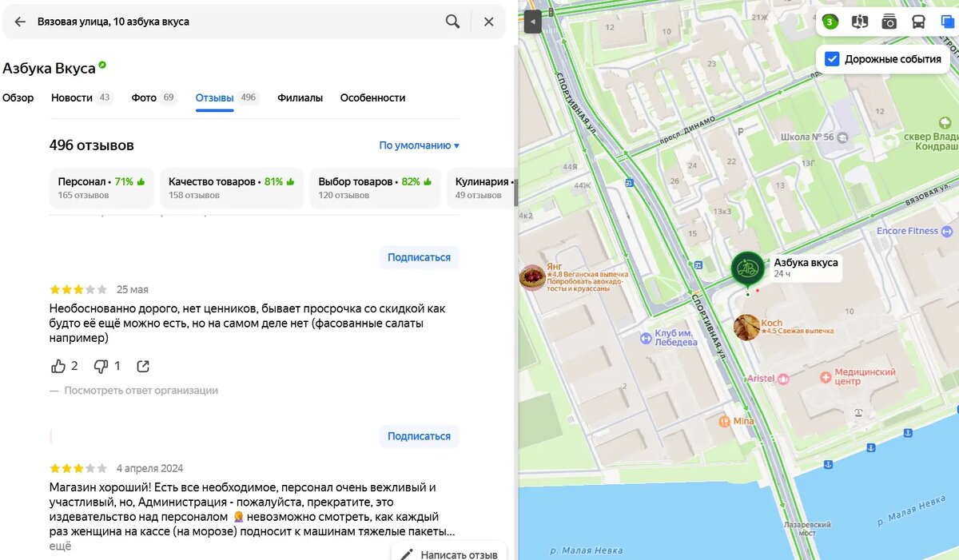The width and height of the screenshot is (959, 560).
Task: Click the 496 отзывов heading
Action: click(x=92, y=145)
